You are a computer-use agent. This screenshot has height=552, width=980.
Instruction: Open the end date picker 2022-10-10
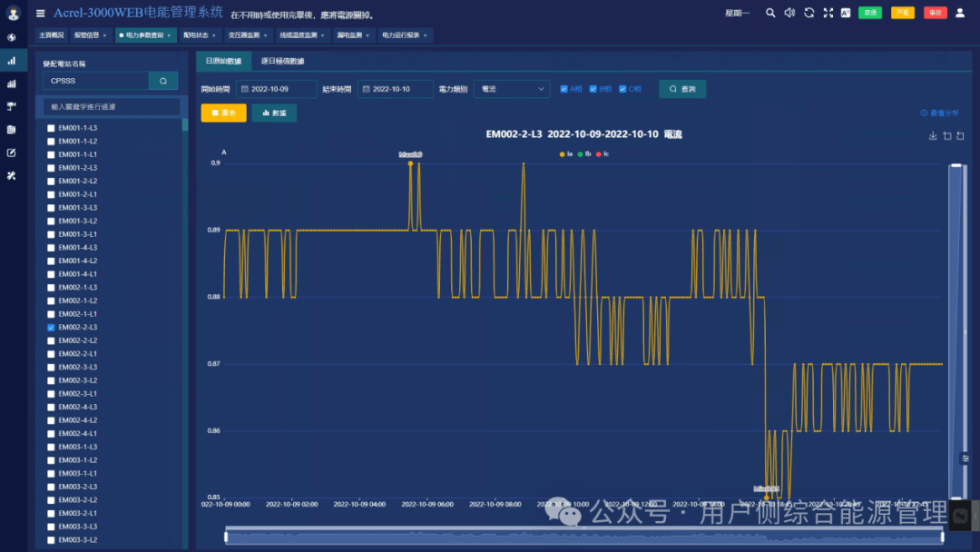point(396,89)
